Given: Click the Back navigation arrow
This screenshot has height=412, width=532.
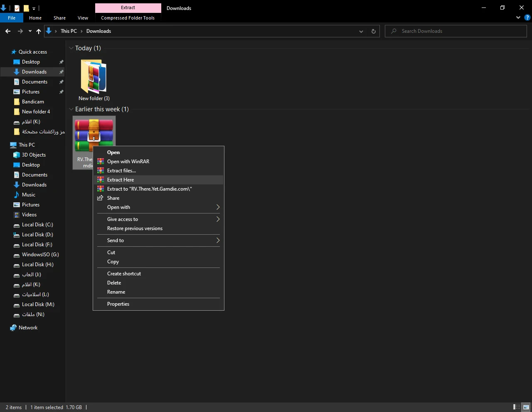Looking at the screenshot, I should 8,31.
